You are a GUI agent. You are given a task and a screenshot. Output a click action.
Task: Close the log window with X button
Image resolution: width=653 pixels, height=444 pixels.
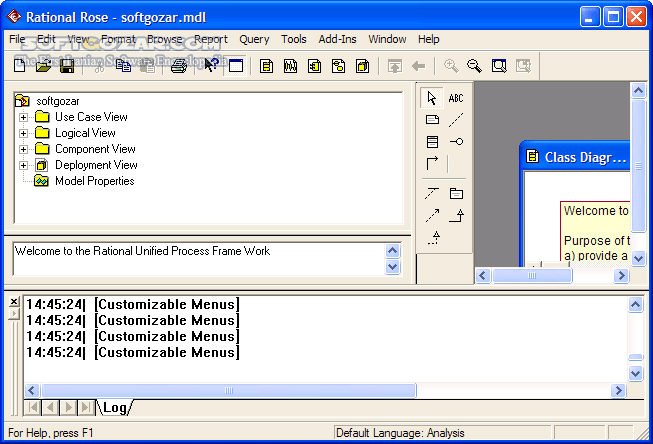(14, 302)
